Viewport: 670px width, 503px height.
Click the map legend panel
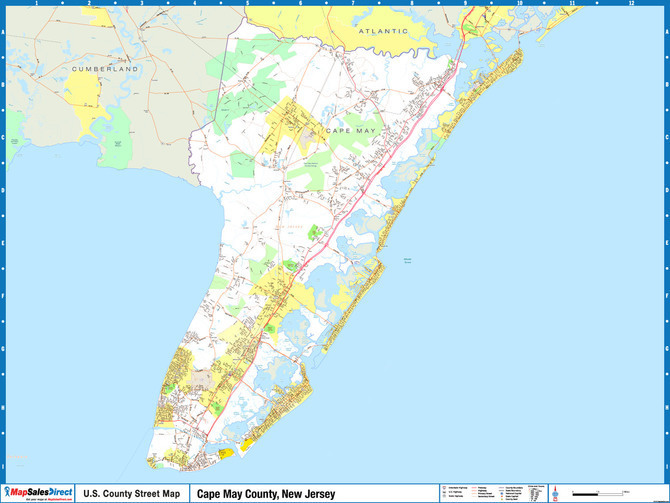(x=494, y=494)
